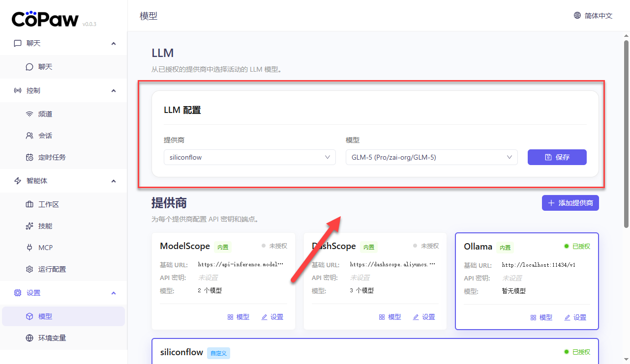Click the people icon beside 会话
The width and height of the screenshot is (630, 364).
(30, 136)
